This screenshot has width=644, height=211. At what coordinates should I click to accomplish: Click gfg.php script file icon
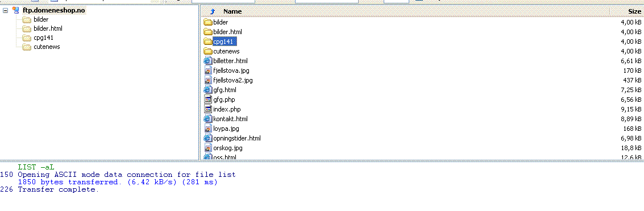coord(208,100)
